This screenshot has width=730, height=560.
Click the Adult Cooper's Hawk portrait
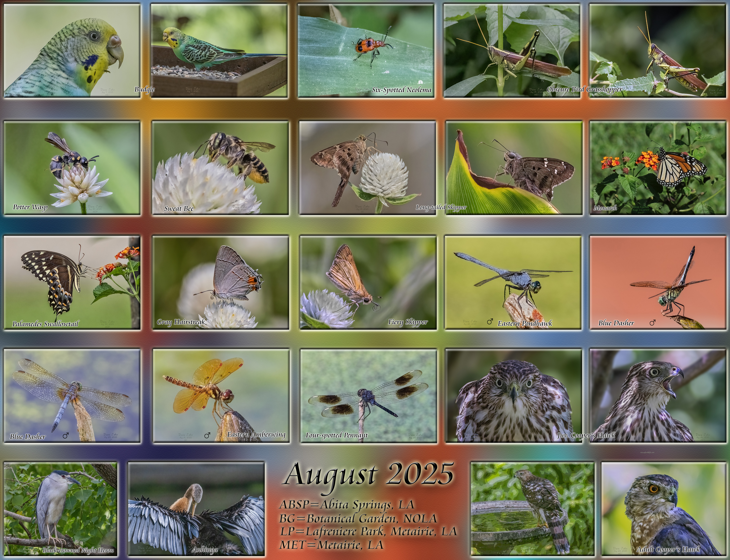tap(664, 508)
